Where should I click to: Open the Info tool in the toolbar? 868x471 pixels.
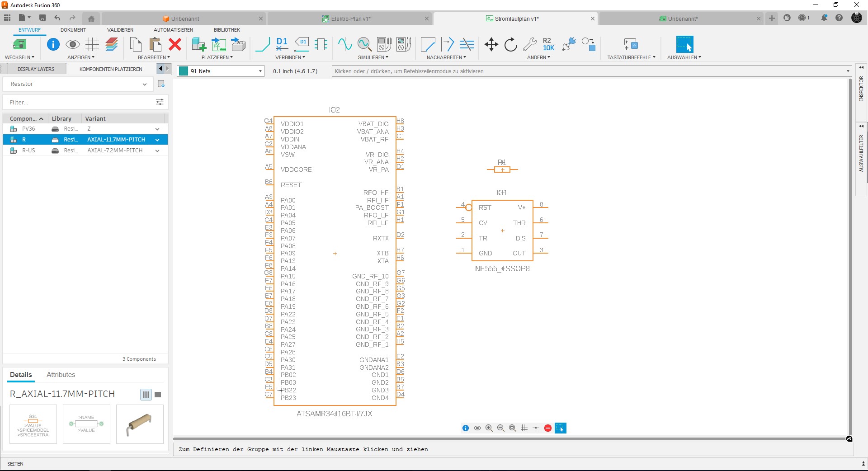pyautogui.click(x=53, y=44)
